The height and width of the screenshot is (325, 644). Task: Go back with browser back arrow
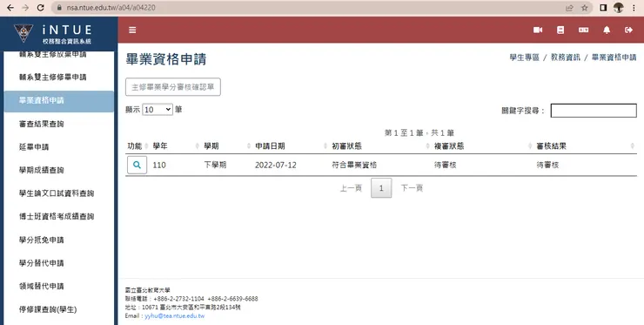tap(10, 8)
